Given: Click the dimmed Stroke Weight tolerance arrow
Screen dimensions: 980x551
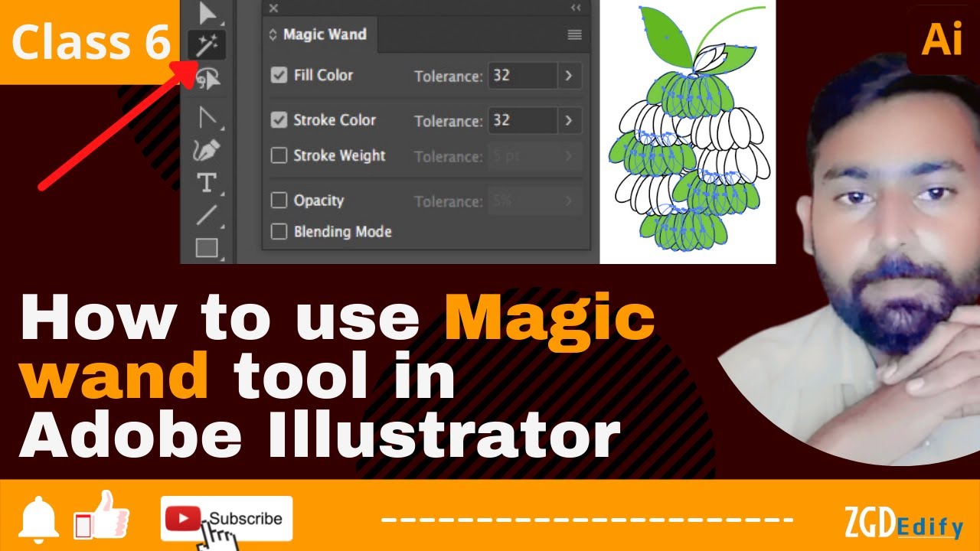Looking at the screenshot, I should click(x=569, y=156).
